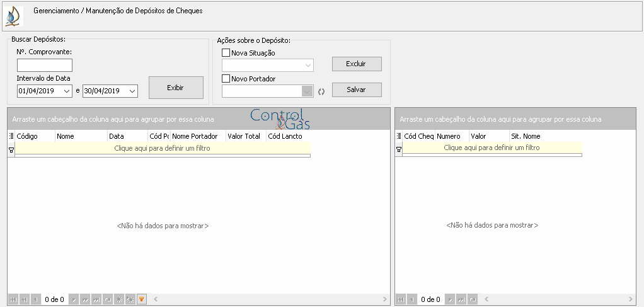Click the orange filter icon in deposits navigator
Viewport: 644px width, 307px height.
pos(141,299)
